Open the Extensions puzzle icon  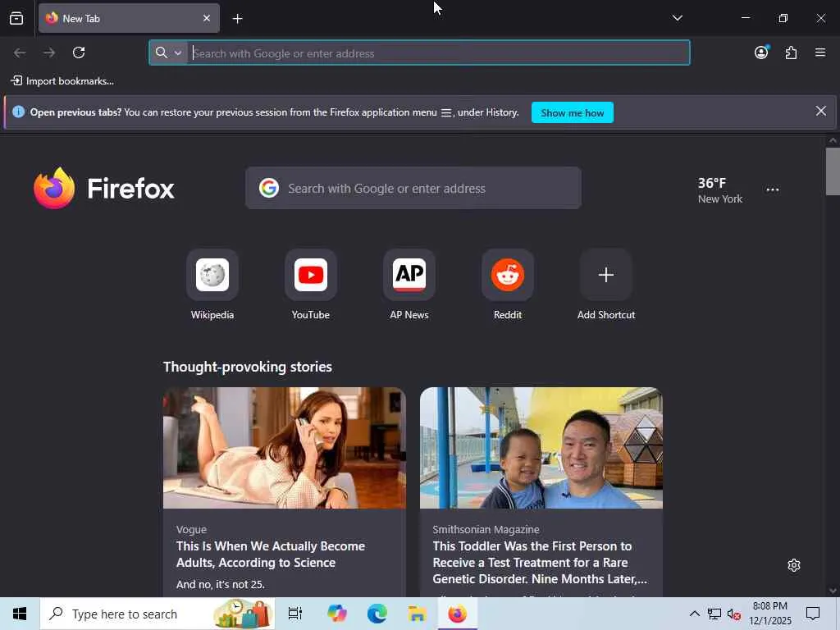point(791,52)
